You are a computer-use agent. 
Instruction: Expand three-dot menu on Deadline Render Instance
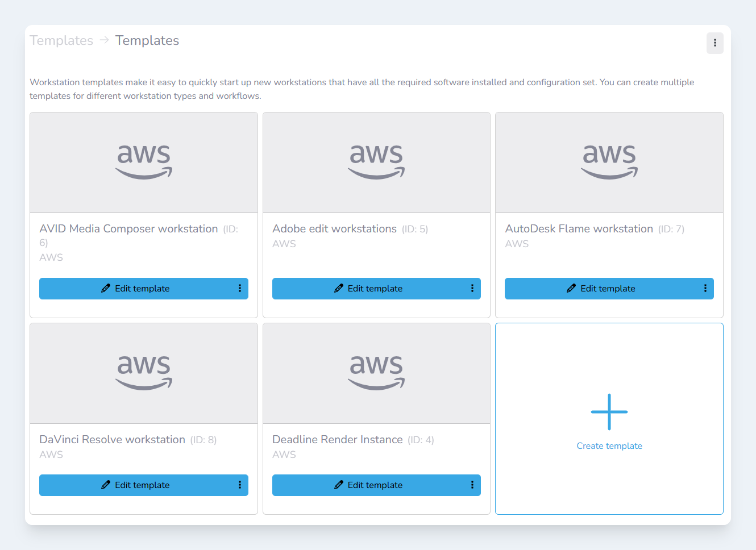pyautogui.click(x=472, y=485)
